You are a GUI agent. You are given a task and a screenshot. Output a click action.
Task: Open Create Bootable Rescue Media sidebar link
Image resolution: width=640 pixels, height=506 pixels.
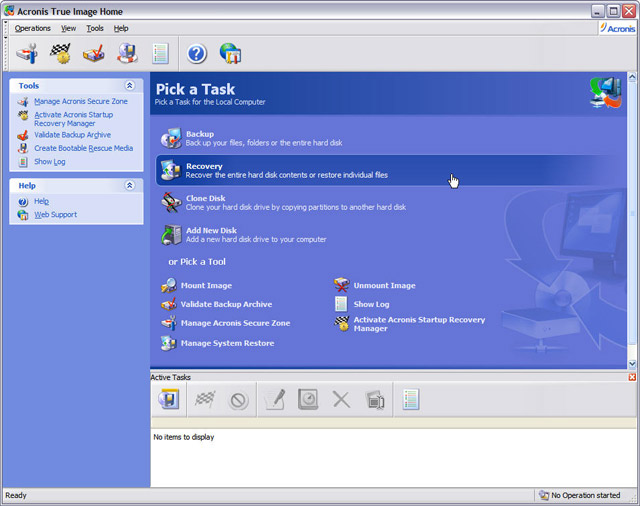pyautogui.click(x=84, y=148)
